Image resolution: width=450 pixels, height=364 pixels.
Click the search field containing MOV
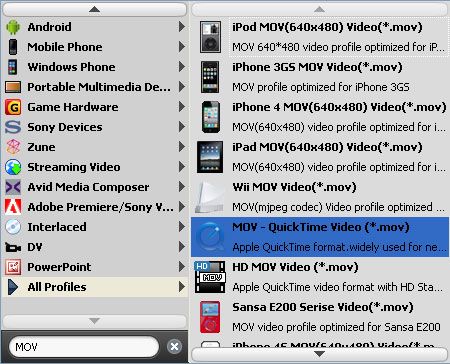[x=83, y=347]
